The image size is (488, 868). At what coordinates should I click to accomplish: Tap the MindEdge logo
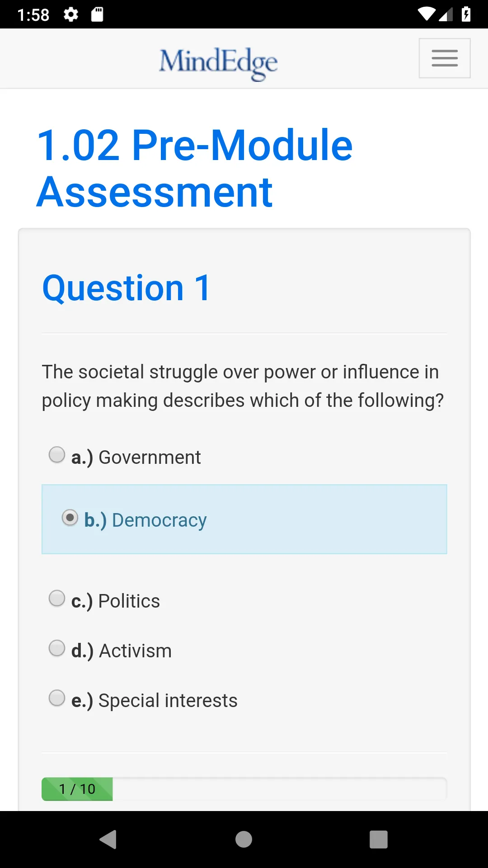coord(218,64)
